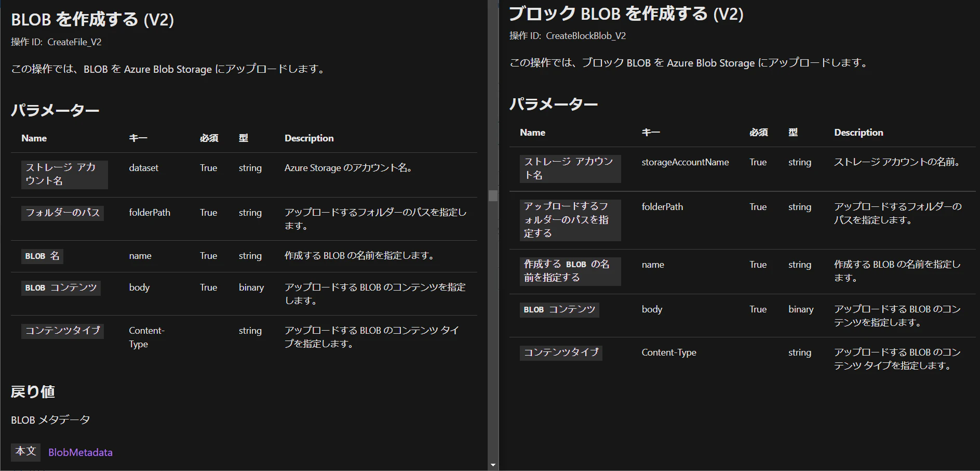Click 'ストレージ アカウント名' name in left table

64,174
